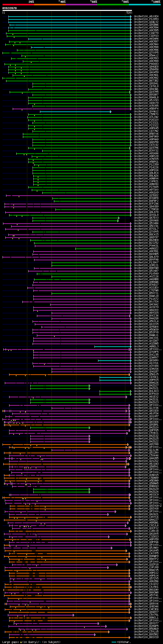Click the =100char. scale legend
Image resolution: width=163 pixels, height=644 pixels.
coord(121,642)
